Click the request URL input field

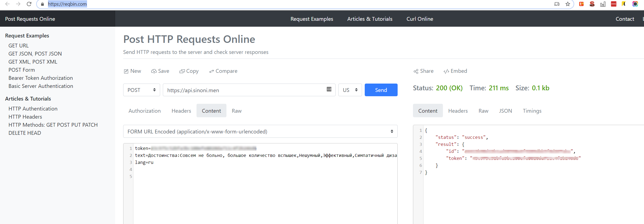243,90
